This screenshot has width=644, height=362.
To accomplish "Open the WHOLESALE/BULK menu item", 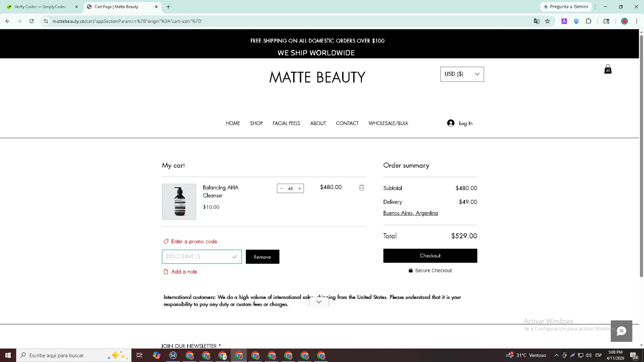I will (x=389, y=123).
